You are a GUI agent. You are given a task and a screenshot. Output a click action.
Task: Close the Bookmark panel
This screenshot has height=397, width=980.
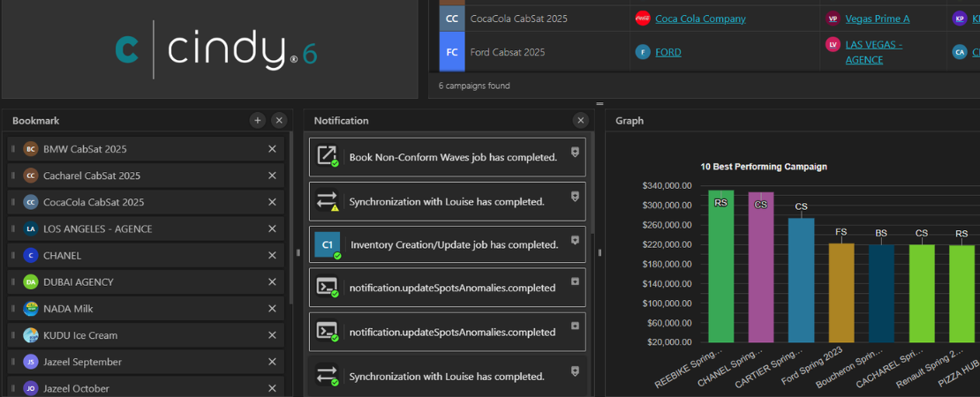coord(279,121)
